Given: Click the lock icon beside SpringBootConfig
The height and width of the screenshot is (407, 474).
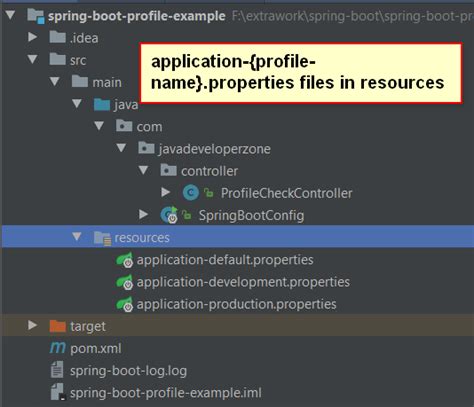Looking at the screenshot, I should 186,215.
